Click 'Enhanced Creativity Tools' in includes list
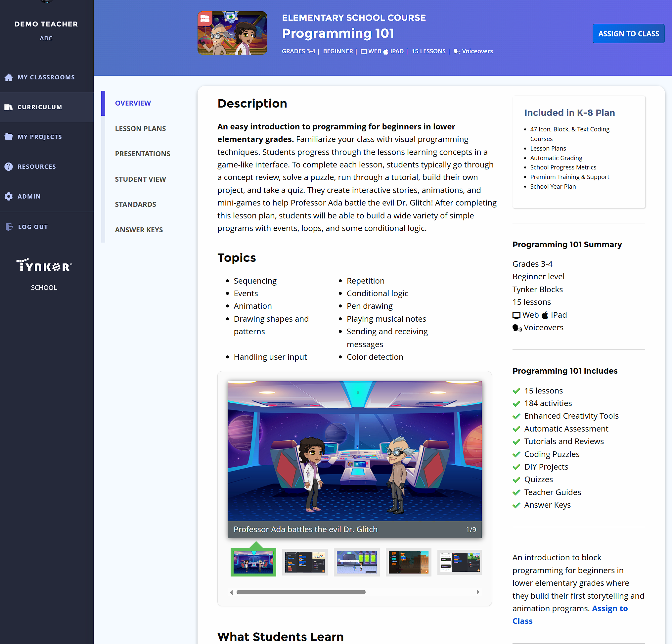Screen dimensions: 672x644 (571, 416)
